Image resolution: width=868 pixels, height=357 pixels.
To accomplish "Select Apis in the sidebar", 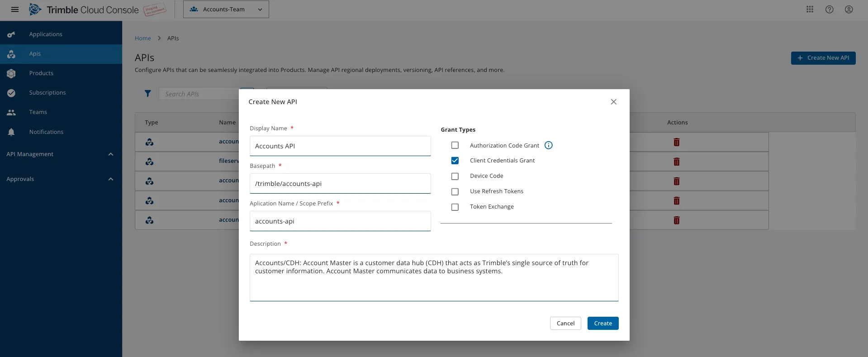I will pyautogui.click(x=61, y=54).
